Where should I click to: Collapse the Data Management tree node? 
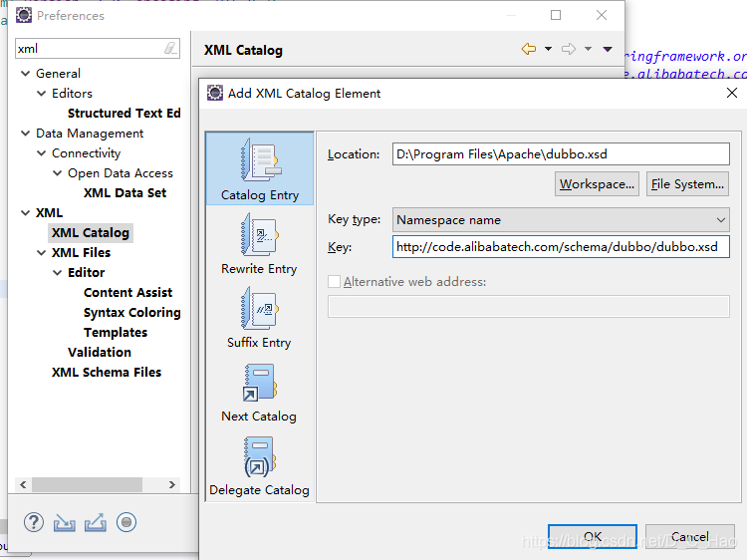point(25,134)
